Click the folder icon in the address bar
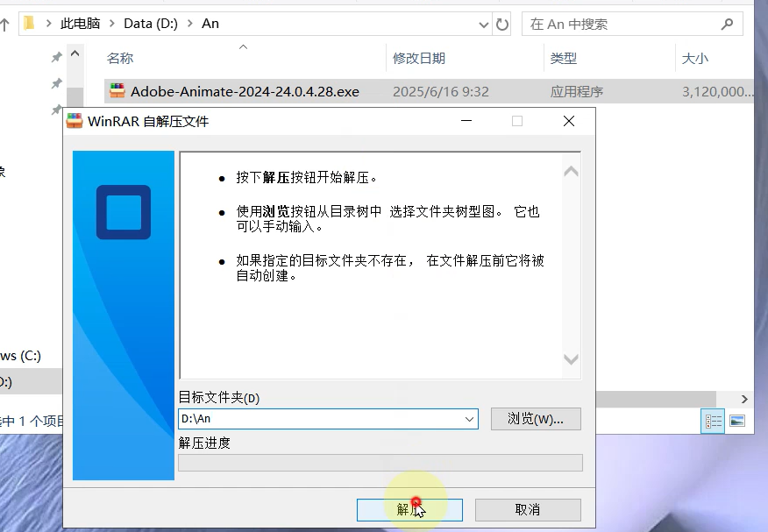Image resolution: width=768 pixels, height=532 pixels. 30,23
